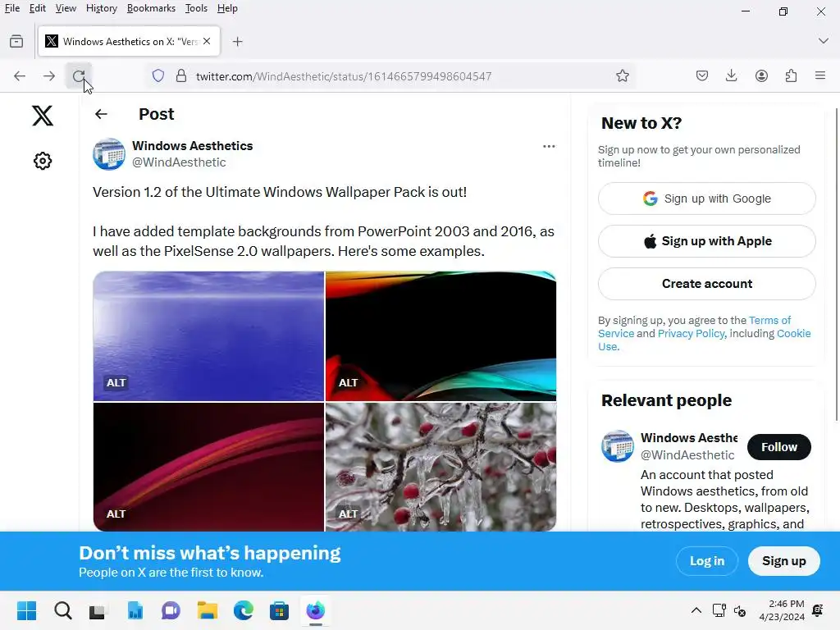Image resolution: width=840 pixels, height=630 pixels.
Task: Click the site padlock icon
Action: 181,76
